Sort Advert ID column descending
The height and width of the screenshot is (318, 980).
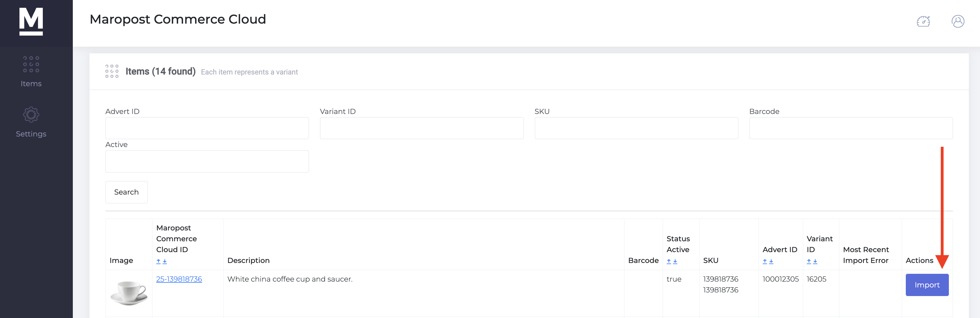pyautogui.click(x=771, y=261)
